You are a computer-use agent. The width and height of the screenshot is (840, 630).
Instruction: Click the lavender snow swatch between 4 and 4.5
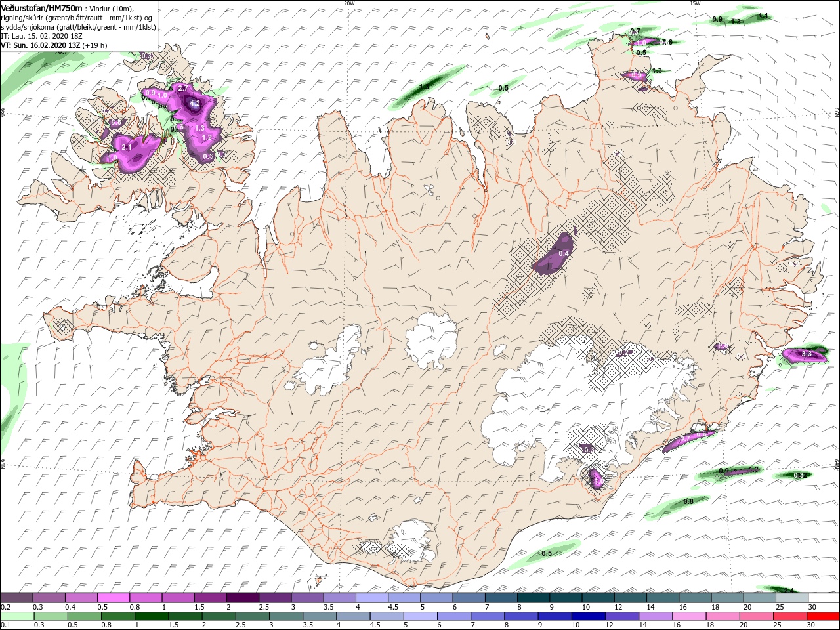tap(372, 598)
